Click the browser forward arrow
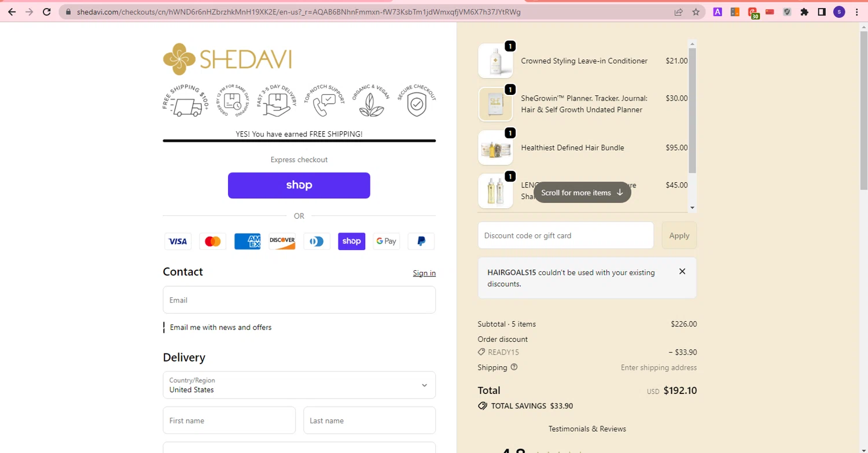868x453 pixels. (x=30, y=12)
